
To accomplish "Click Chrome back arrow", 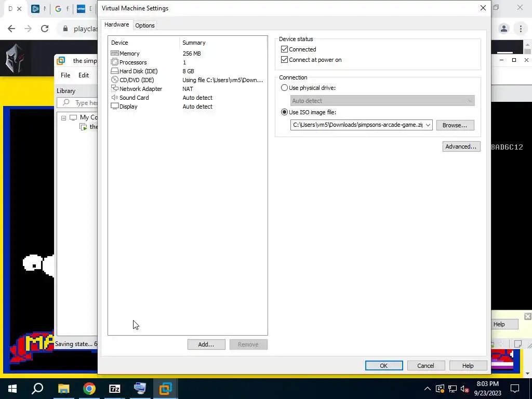I will pyautogui.click(x=11, y=29).
